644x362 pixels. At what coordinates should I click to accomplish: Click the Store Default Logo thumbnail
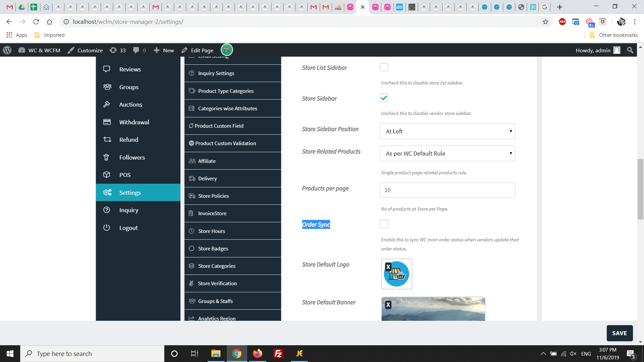[x=396, y=274]
